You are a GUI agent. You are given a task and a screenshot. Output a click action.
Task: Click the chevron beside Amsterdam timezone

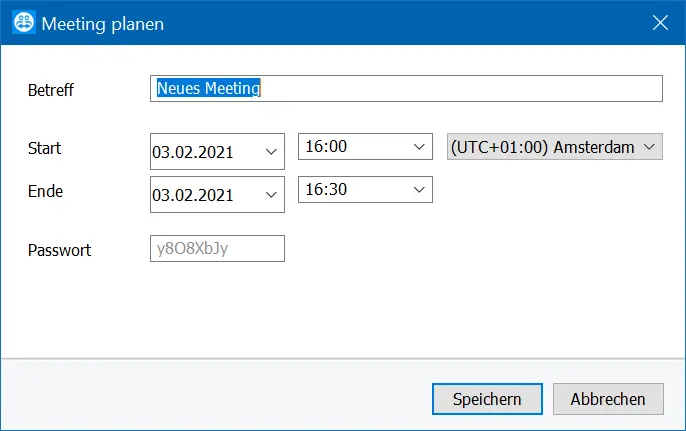tap(649, 147)
